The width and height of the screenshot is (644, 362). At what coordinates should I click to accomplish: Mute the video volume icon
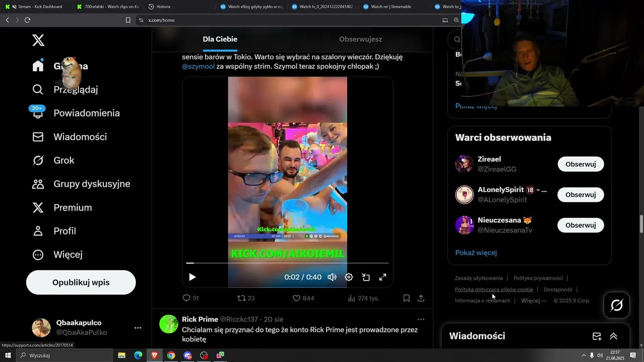pyautogui.click(x=332, y=277)
